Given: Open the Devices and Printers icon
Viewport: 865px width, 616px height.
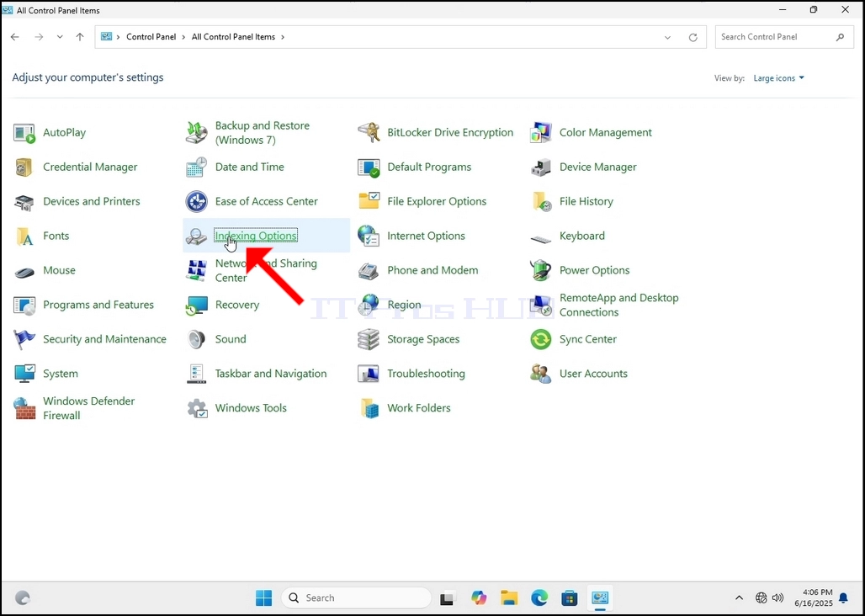Looking at the screenshot, I should (x=24, y=202).
